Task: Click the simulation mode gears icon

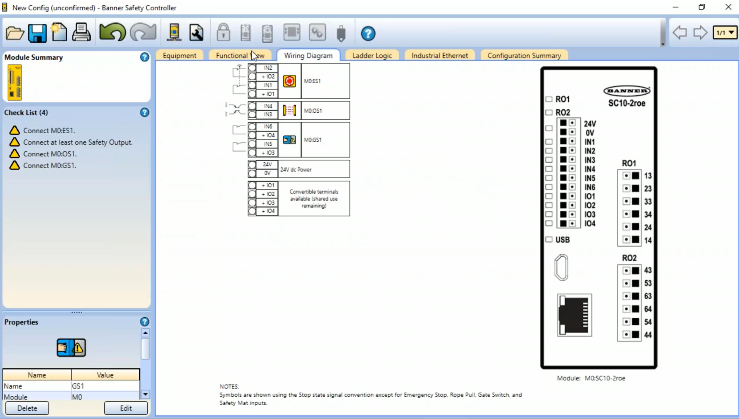Action: [317, 33]
